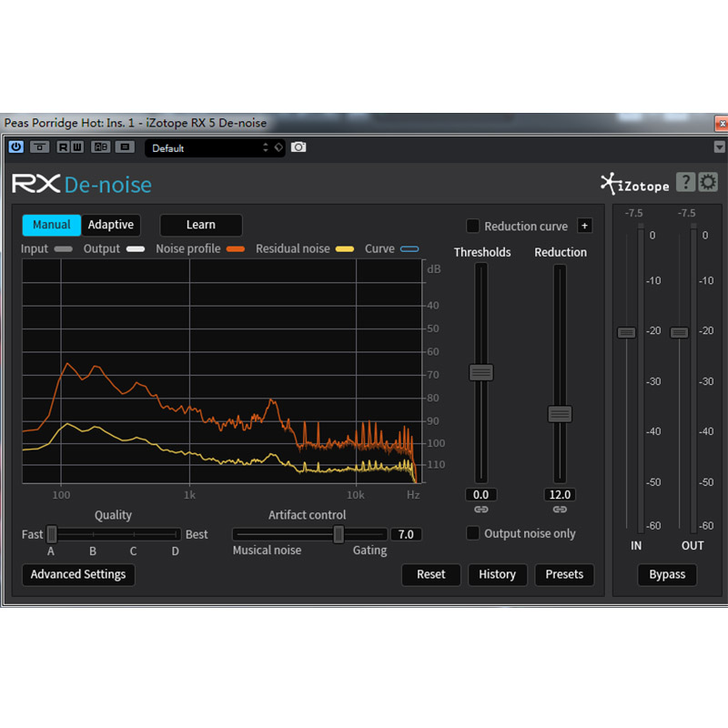Click Quality label C
Viewport: 728px width, 728px height.
(x=133, y=551)
